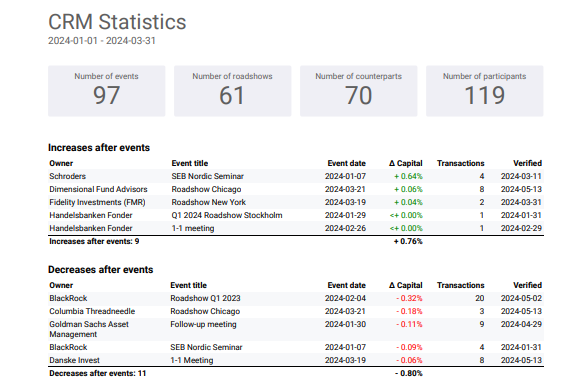Viewport: 588px width, 391px height.
Task: Click the Decreases after events: 11 total
Action: coord(98,374)
